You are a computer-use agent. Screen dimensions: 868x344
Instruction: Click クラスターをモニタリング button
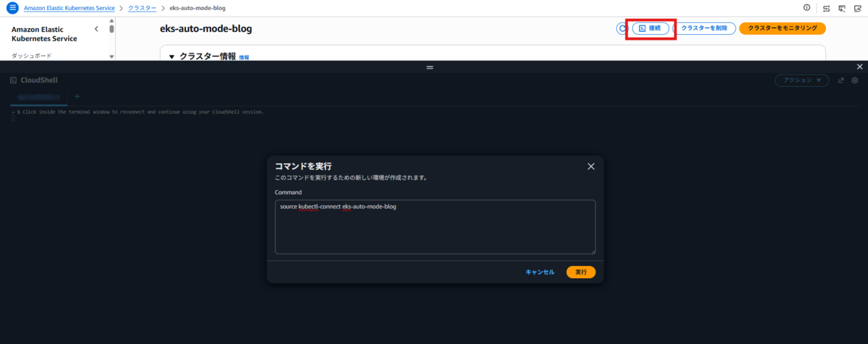click(x=783, y=28)
